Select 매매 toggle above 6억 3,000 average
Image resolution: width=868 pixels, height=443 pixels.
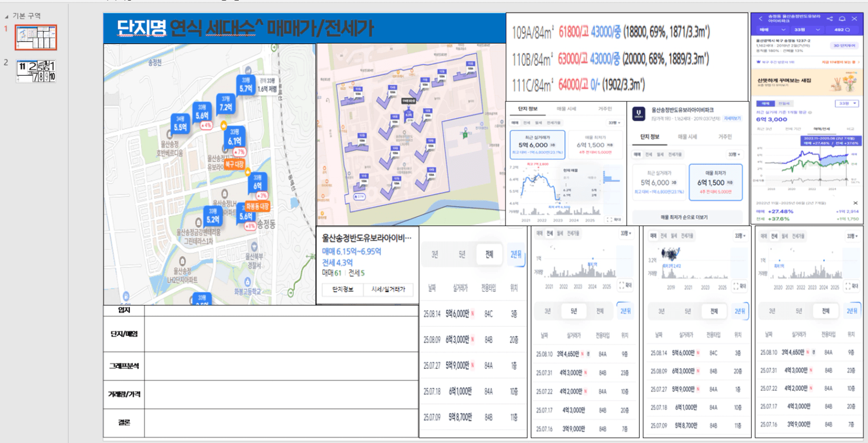click(x=766, y=104)
